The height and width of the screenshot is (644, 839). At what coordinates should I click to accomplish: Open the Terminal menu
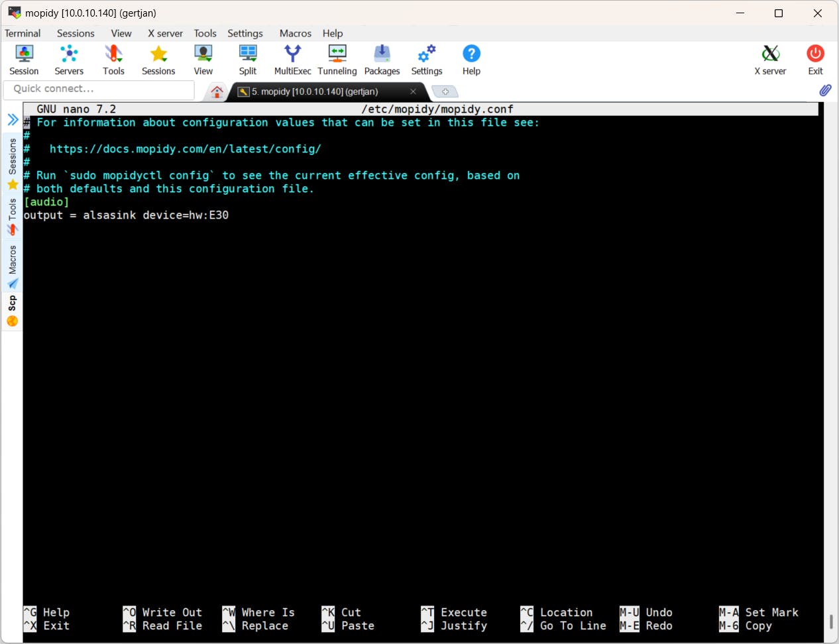click(23, 33)
